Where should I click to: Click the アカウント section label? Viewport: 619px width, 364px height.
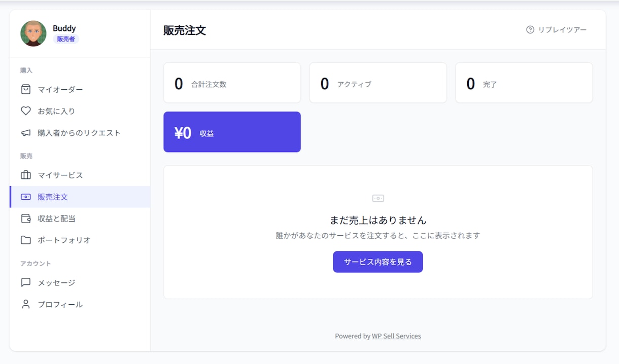36,264
